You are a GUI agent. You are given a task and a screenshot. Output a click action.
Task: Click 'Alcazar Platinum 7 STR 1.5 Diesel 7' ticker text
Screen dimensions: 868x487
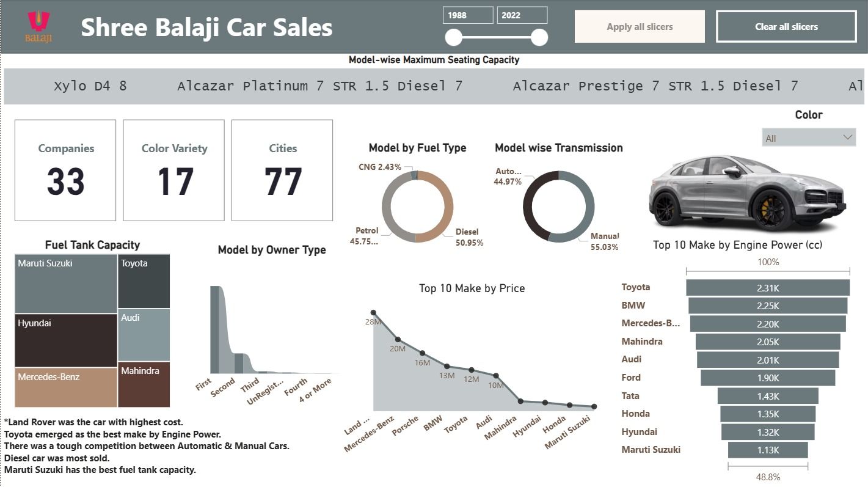[x=319, y=86]
